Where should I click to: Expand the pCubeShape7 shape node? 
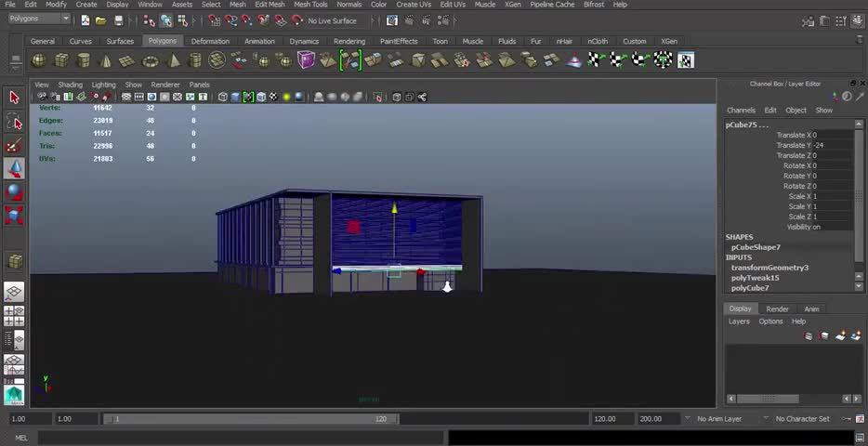tap(756, 247)
